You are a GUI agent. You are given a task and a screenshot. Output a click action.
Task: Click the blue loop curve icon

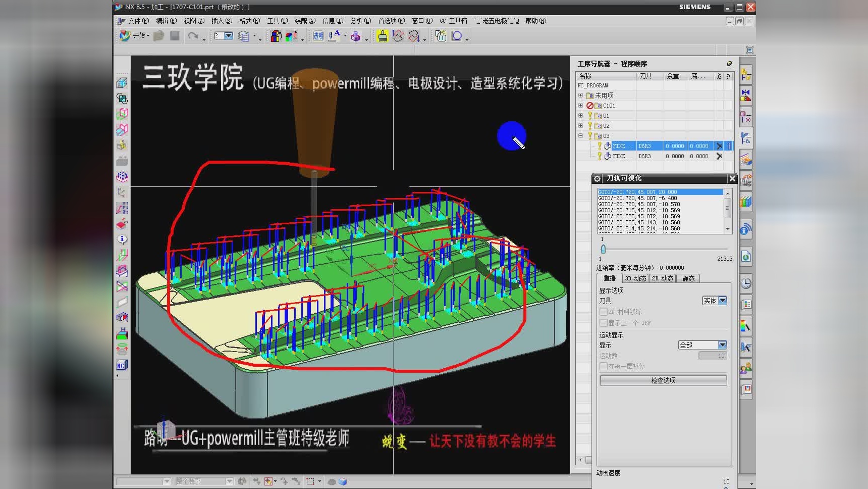pyautogui.click(x=456, y=36)
